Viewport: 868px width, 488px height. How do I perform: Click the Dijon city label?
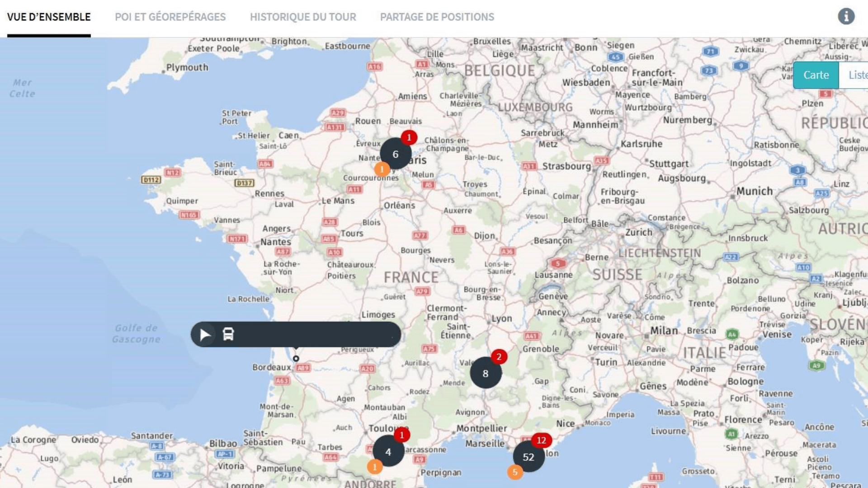[485, 236]
